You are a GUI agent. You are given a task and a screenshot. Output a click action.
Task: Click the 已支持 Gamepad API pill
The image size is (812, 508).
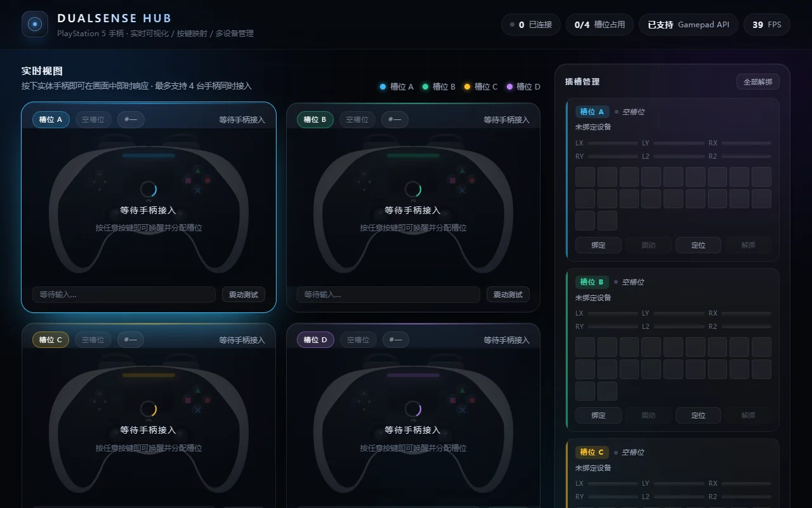click(688, 25)
